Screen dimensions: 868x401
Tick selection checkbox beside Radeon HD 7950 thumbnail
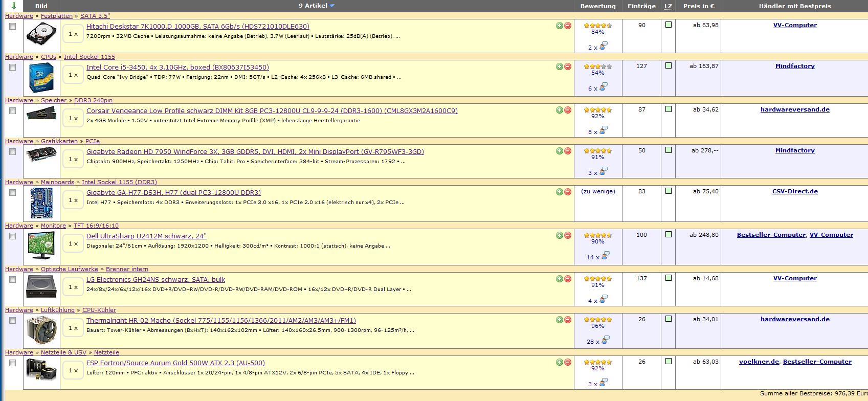[13, 151]
